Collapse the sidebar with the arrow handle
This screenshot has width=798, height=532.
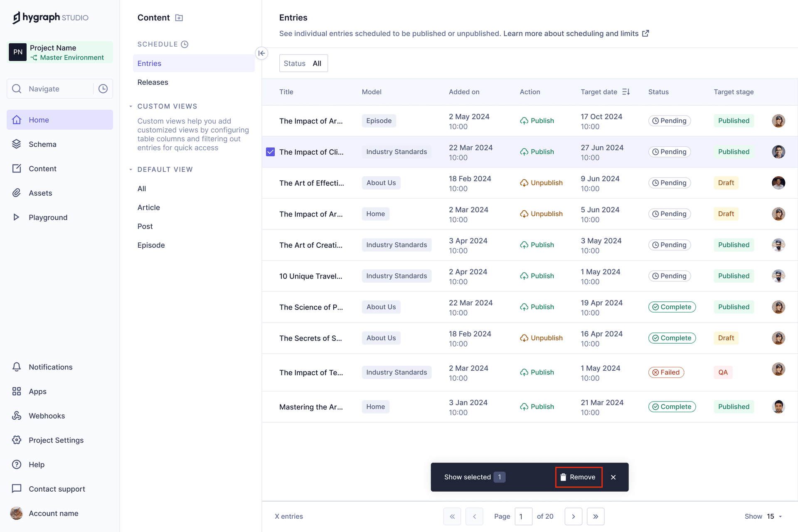tap(261, 53)
